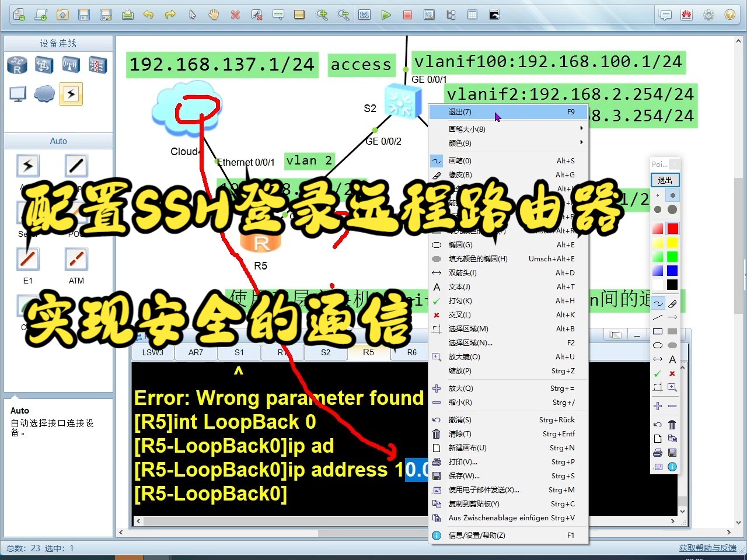Open help via the question mark icon
This screenshot has height=560, width=747.
730,15
